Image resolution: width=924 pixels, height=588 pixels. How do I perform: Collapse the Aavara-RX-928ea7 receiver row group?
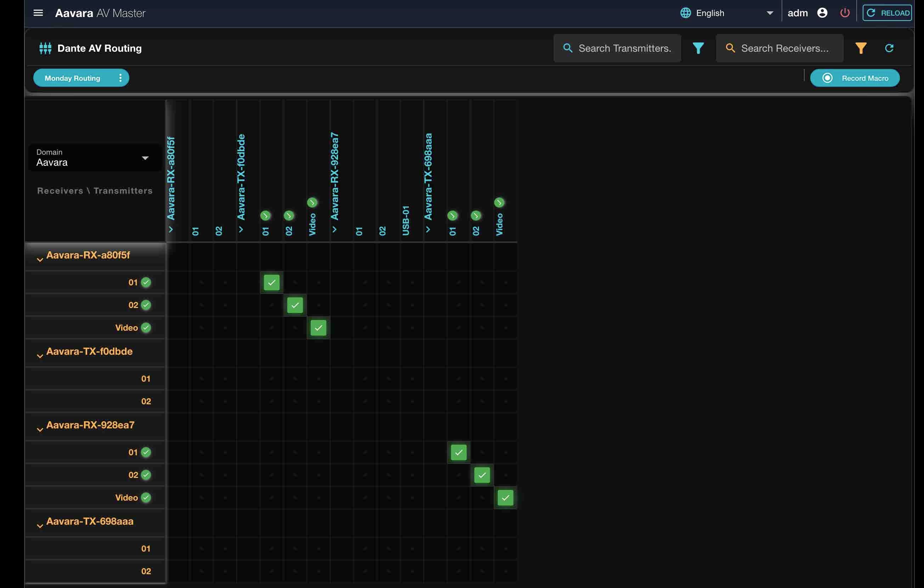[x=40, y=430]
